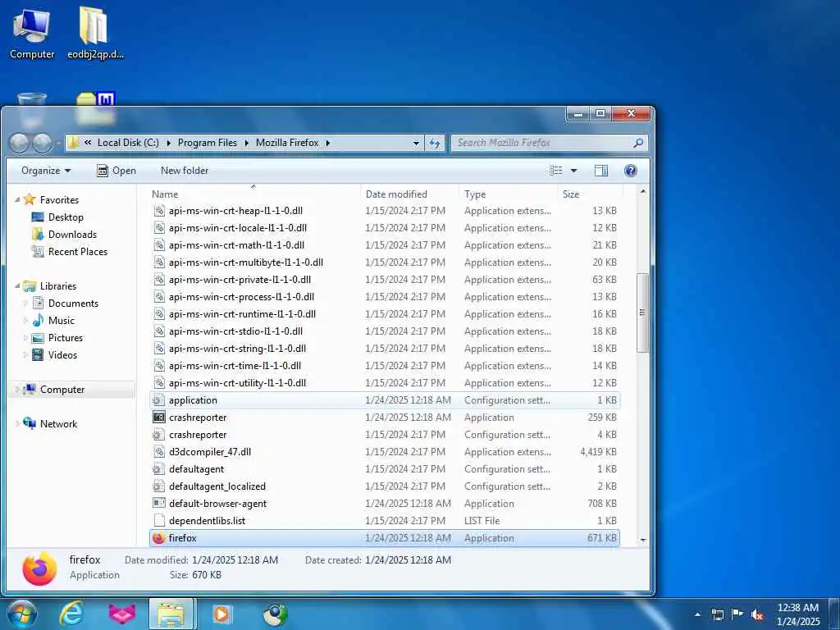Click the vertical scrollbar thumb
Viewport: 840px width, 630px height.
(643, 313)
